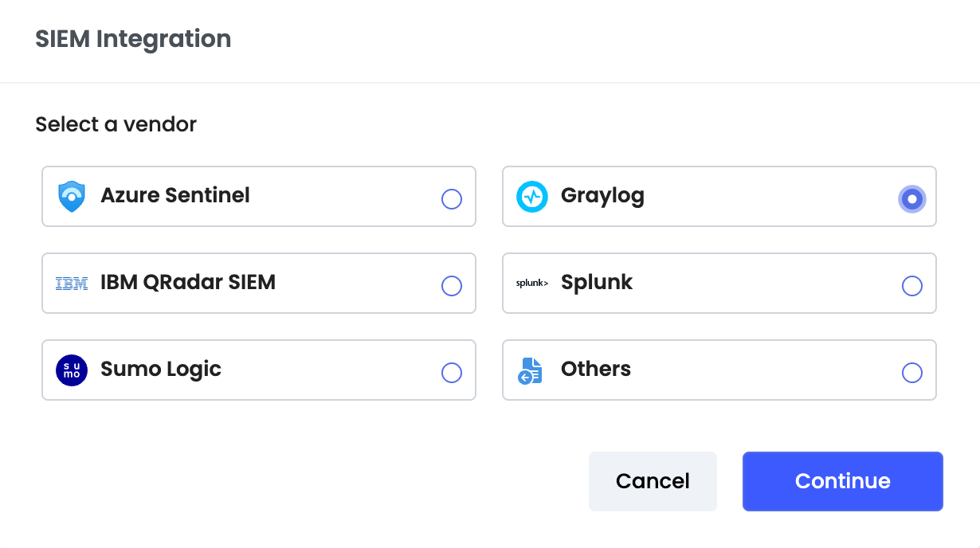Click the IBM logo next to QRadar SIEM
Viewport: 980px width, 548px height.
(72, 283)
